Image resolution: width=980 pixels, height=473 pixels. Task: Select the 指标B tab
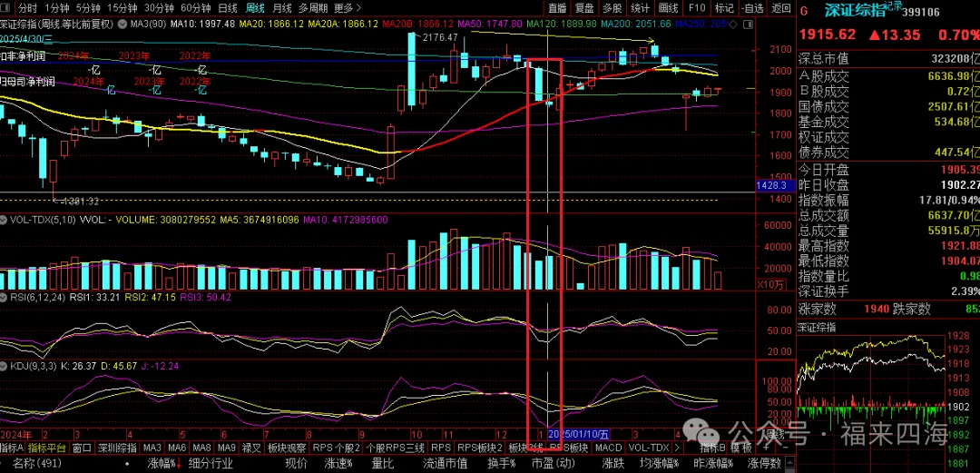pyautogui.click(x=712, y=448)
